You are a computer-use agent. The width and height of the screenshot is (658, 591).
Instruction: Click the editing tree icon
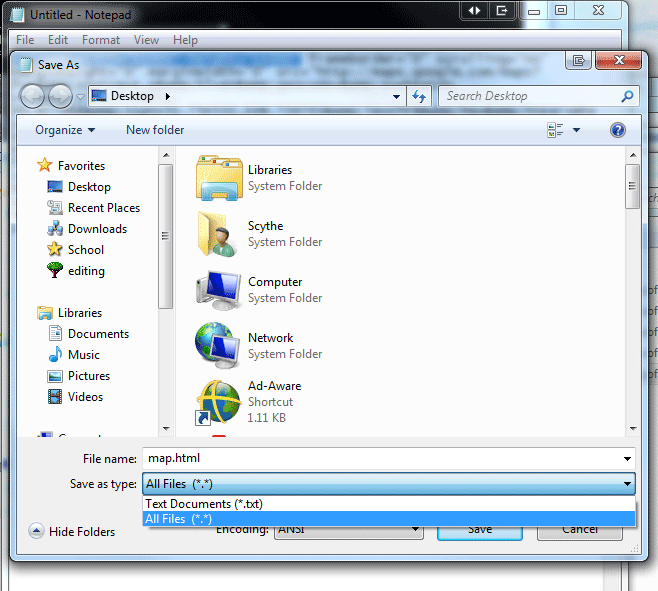pos(55,270)
